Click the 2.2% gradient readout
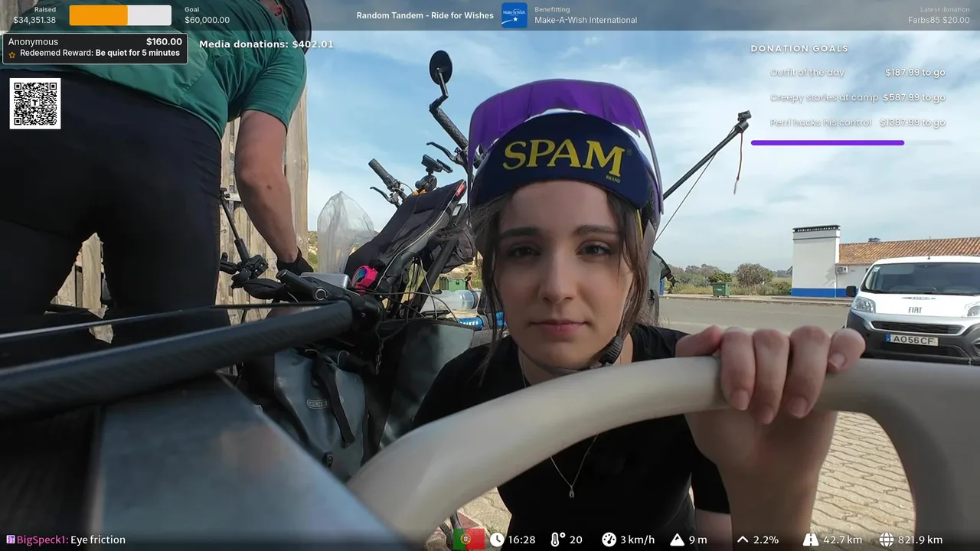The width and height of the screenshot is (980, 551). [x=766, y=540]
